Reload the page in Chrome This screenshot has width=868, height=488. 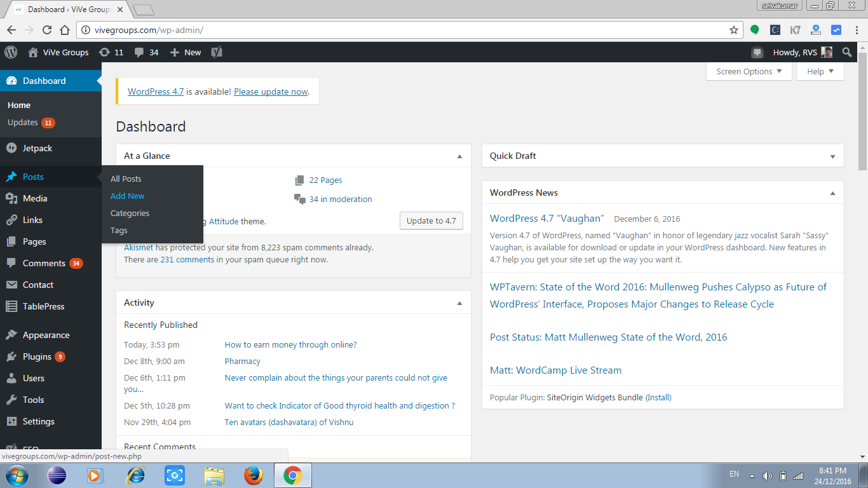click(46, 30)
